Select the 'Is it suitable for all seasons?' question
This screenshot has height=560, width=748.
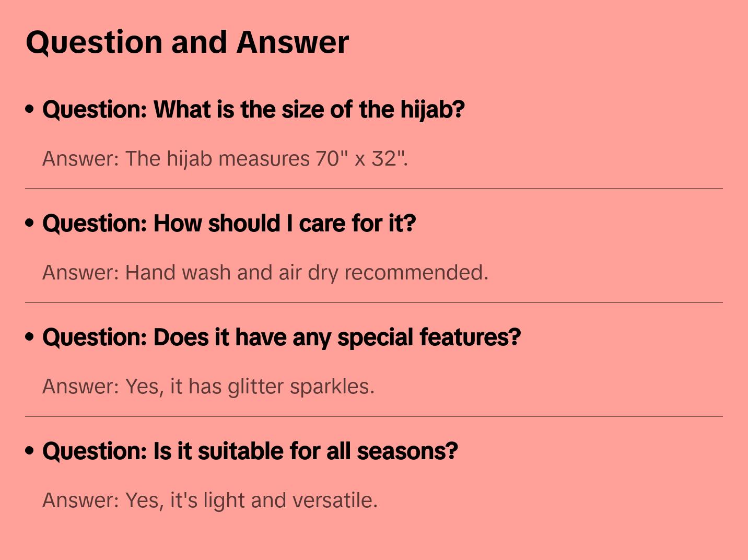coord(250,451)
